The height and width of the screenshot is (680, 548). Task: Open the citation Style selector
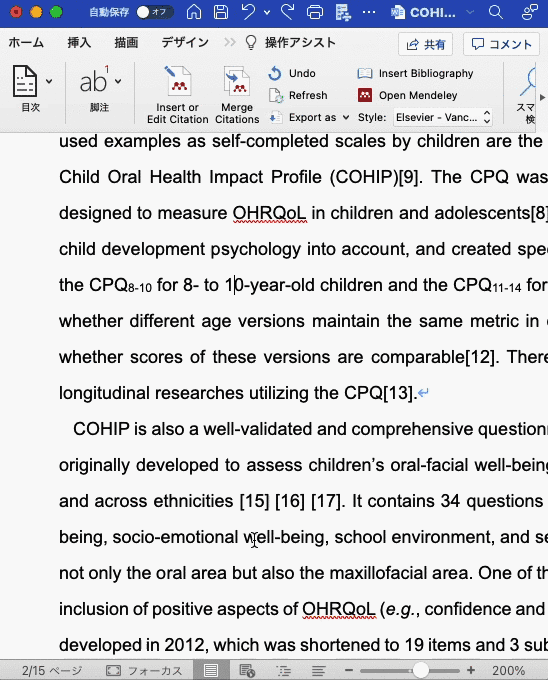[443, 117]
